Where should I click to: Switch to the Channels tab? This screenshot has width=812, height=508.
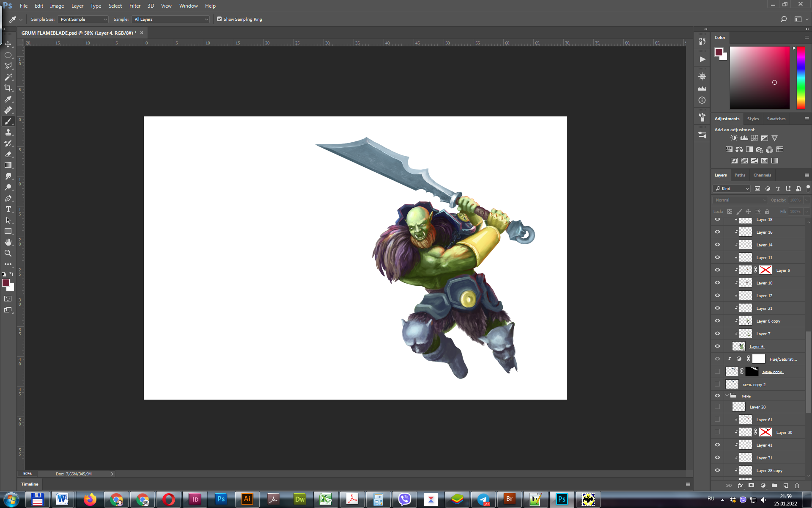762,175
